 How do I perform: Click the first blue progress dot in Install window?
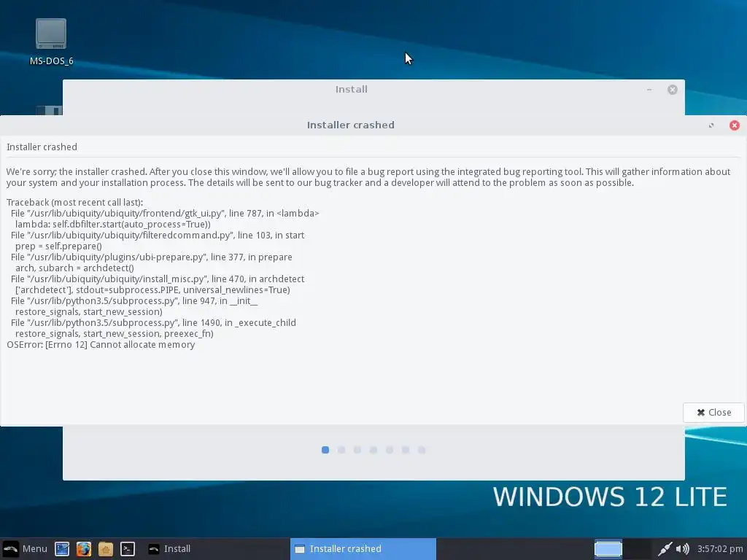click(325, 450)
